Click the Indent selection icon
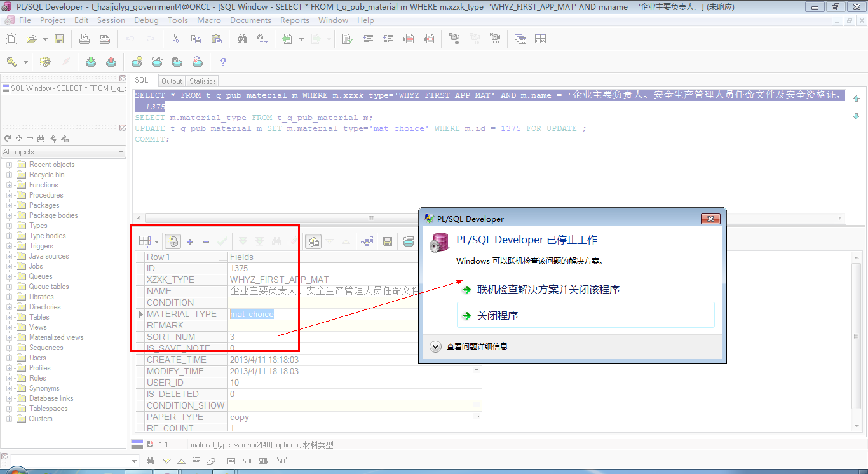The width and height of the screenshot is (868, 474). (x=368, y=39)
